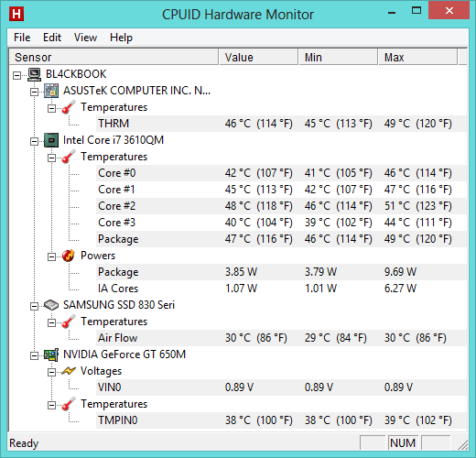This screenshot has height=458, width=476.
Task: Click the window resize grip in corner
Action: (x=462, y=444)
